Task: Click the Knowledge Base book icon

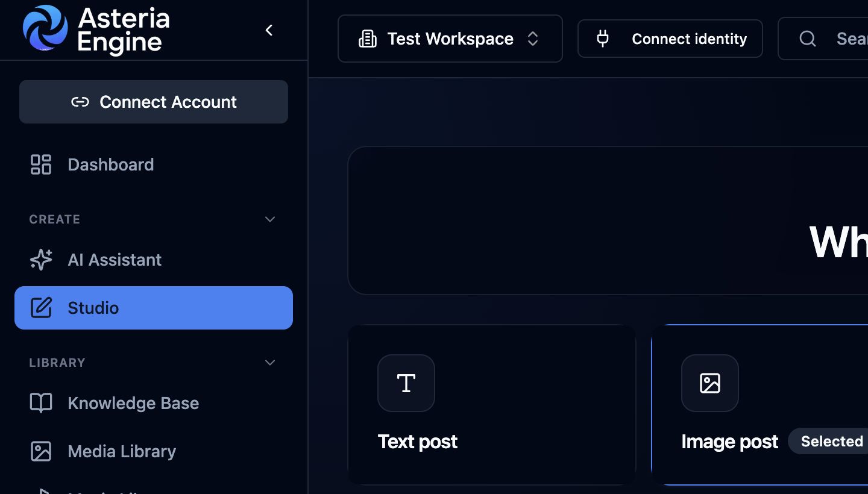Action: 41,403
